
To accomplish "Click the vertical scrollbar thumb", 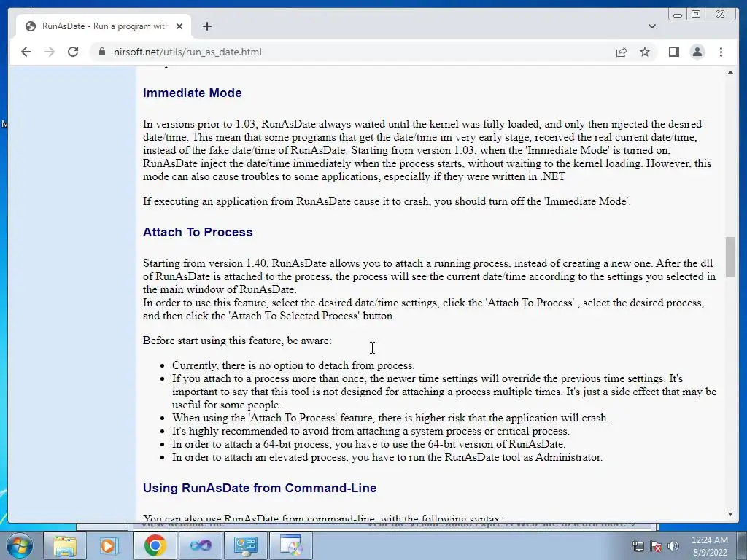I will point(730,257).
